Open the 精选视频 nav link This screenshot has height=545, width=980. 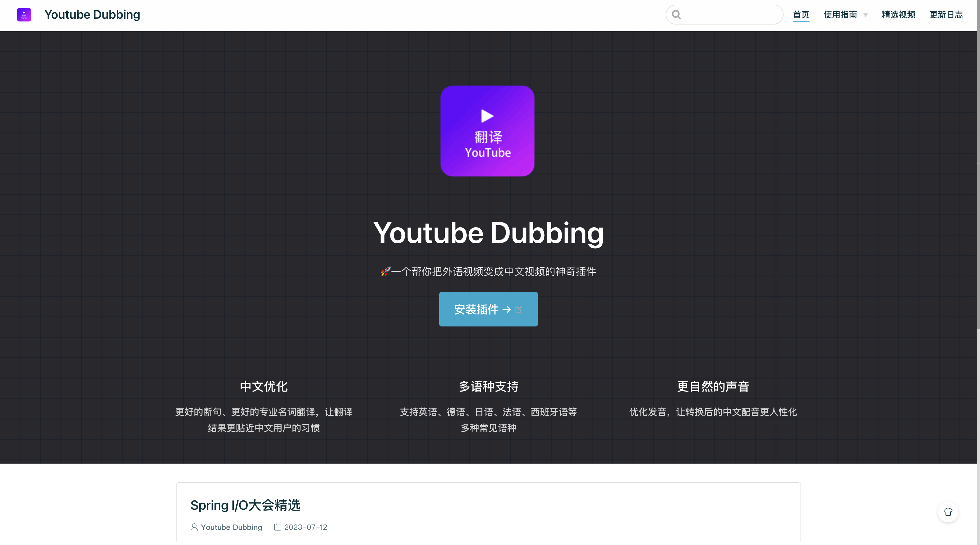click(x=898, y=15)
